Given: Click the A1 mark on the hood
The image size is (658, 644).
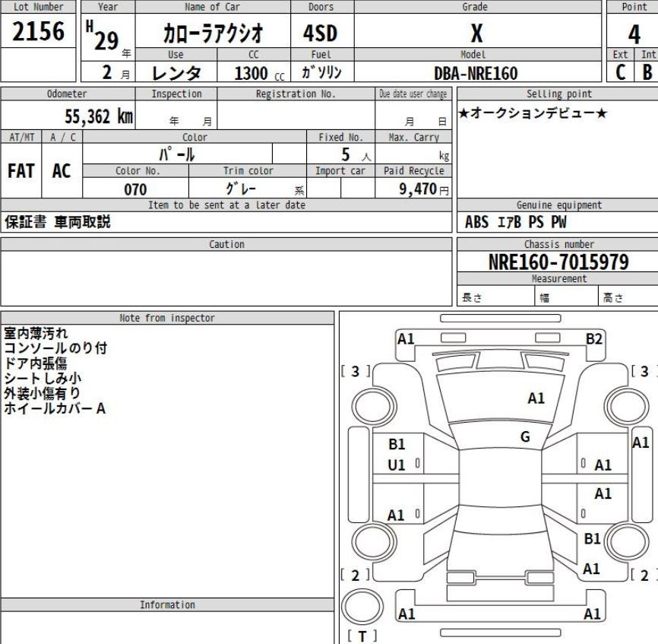Looking at the screenshot, I should coord(536,398).
